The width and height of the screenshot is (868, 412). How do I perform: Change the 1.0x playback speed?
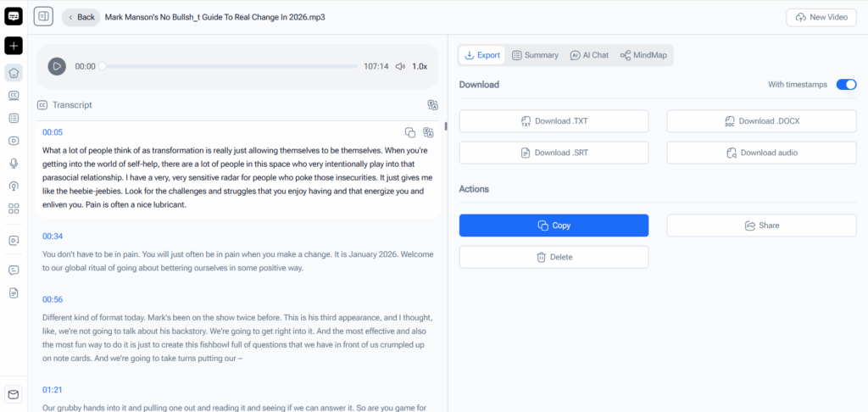(x=420, y=66)
